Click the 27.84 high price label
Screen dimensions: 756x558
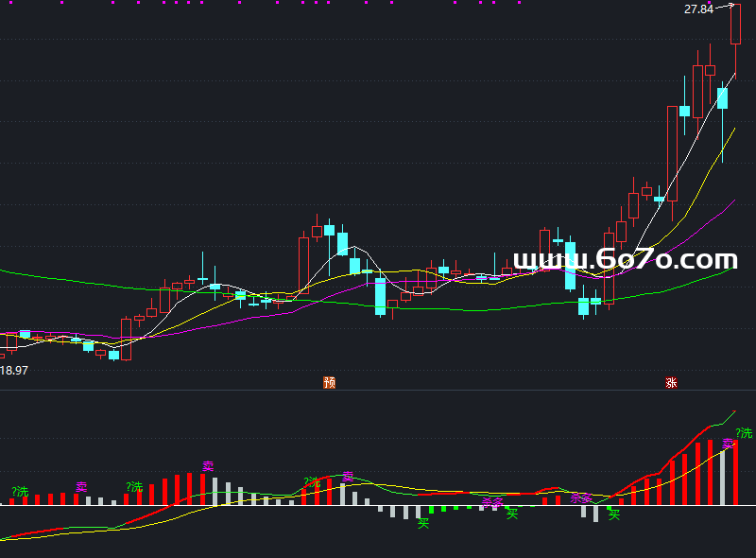tap(698, 9)
